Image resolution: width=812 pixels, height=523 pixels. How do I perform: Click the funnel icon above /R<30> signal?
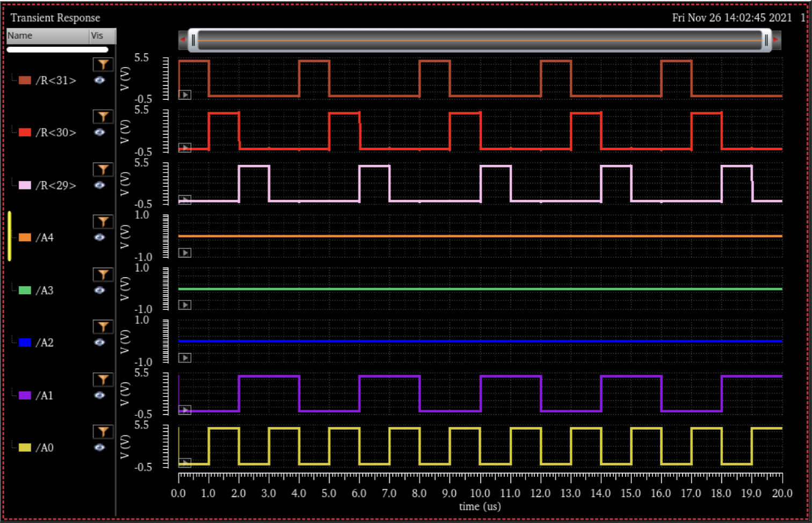(103, 117)
